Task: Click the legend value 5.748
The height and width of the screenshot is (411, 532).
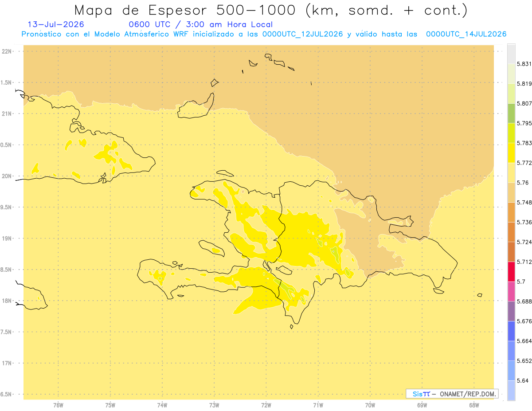Action: [x=524, y=203]
